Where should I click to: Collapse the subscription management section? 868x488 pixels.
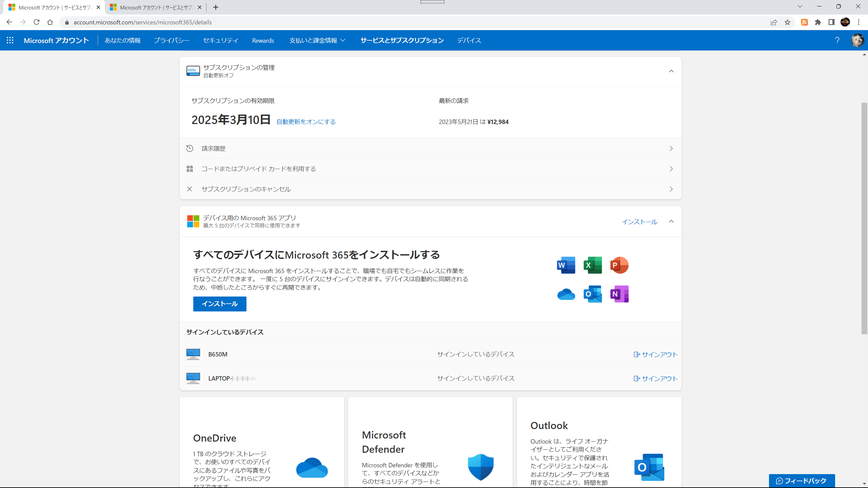tap(671, 71)
